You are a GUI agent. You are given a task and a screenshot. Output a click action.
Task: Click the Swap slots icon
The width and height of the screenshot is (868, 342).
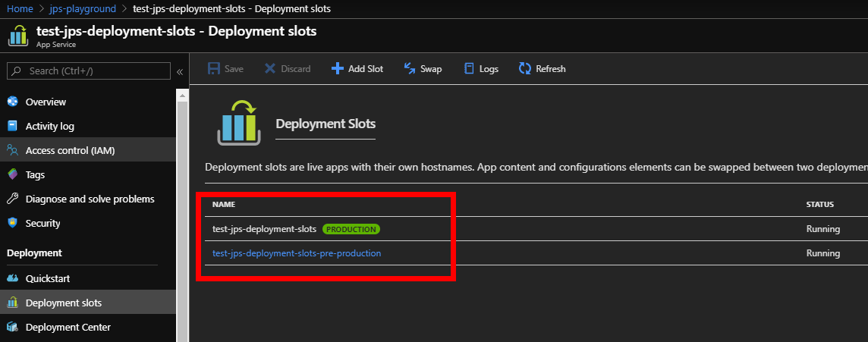[x=410, y=69]
